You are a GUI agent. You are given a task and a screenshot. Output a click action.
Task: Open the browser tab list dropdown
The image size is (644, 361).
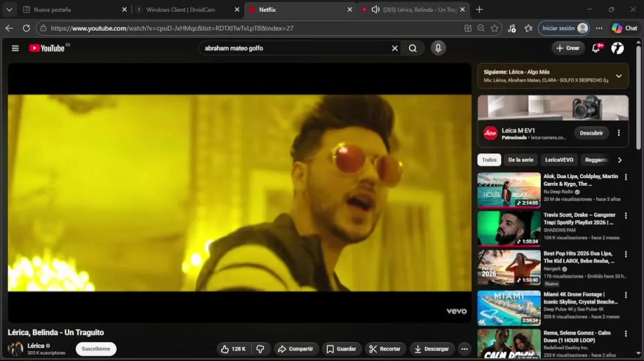[9, 10]
